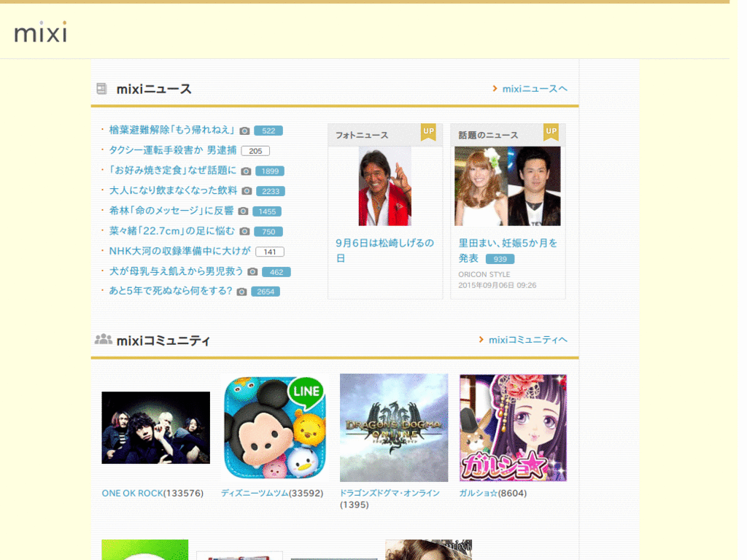Select the 話題のニュース panel header
The width and height of the screenshot is (747, 560).
click(508, 135)
